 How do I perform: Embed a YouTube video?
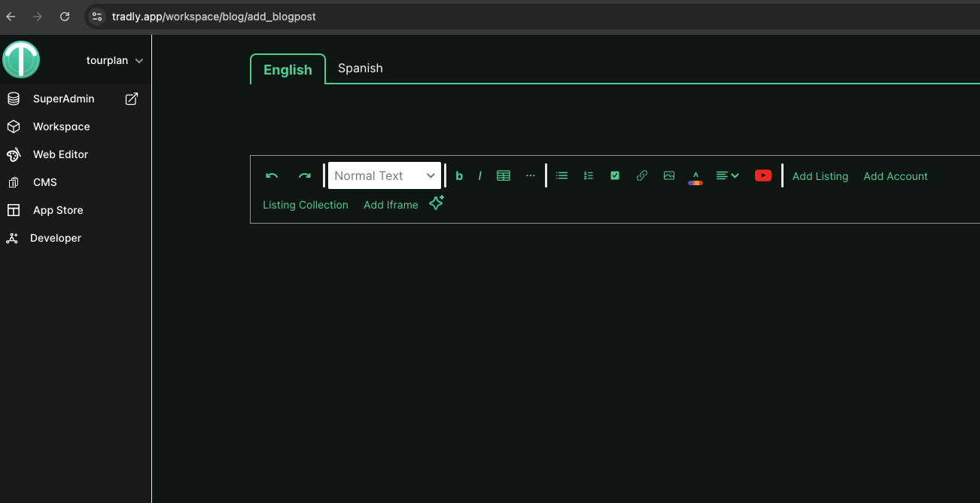point(763,175)
